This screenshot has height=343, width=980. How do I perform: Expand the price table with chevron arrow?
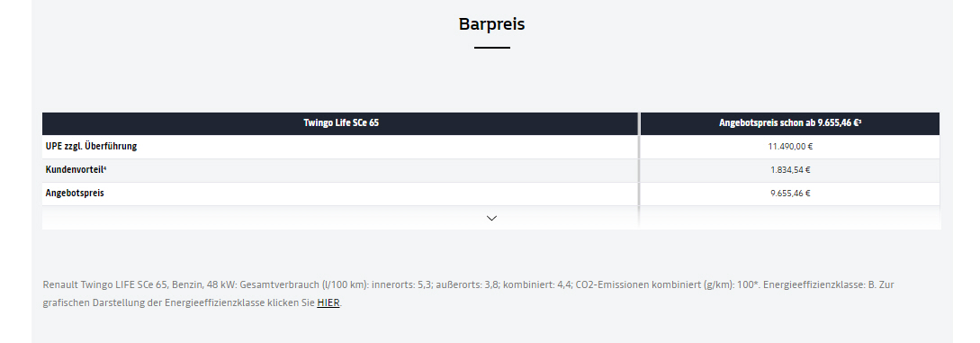tap(491, 218)
